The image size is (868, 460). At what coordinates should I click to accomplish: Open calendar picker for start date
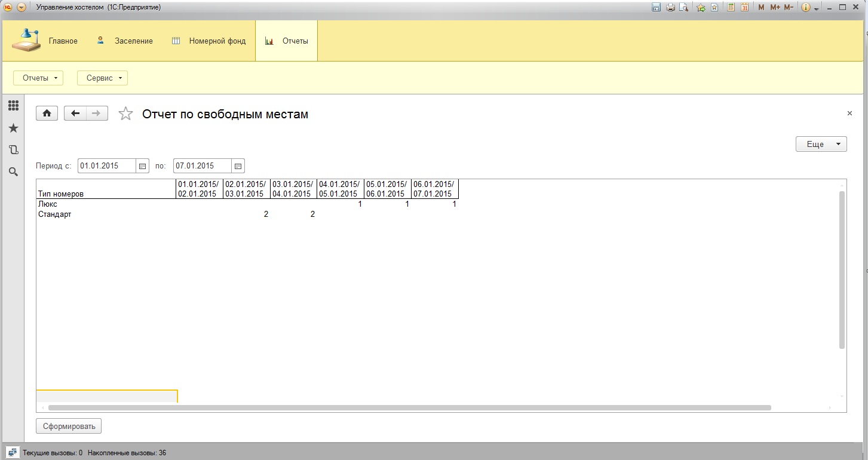click(x=143, y=166)
